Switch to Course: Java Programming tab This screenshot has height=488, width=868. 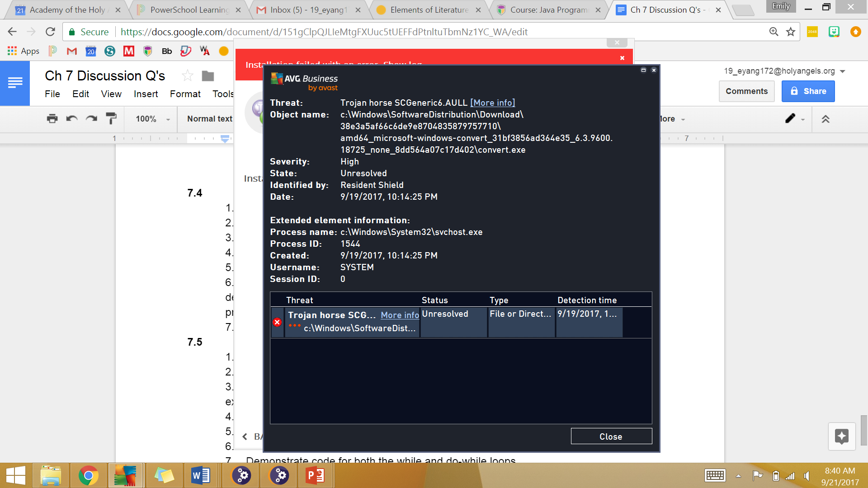click(549, 10)
